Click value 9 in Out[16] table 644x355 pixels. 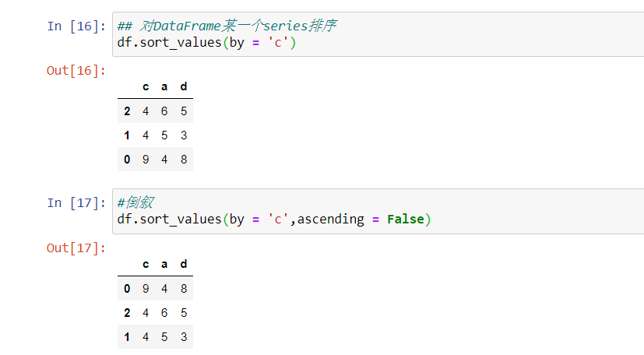tap(146, 160)
